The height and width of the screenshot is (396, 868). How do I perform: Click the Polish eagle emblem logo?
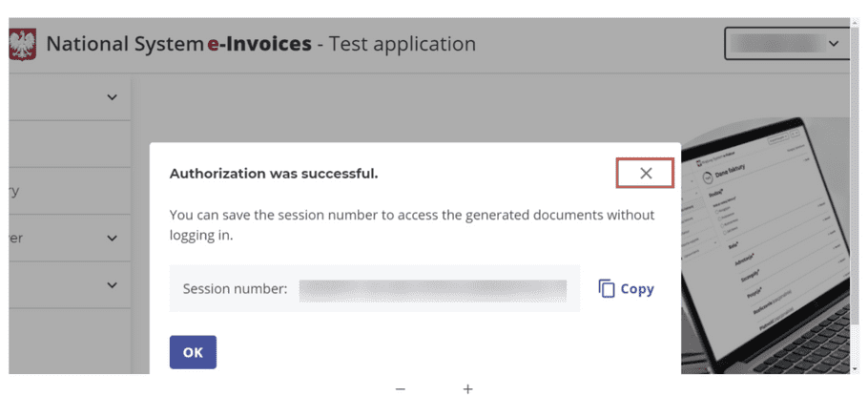(x=22, y=45)
